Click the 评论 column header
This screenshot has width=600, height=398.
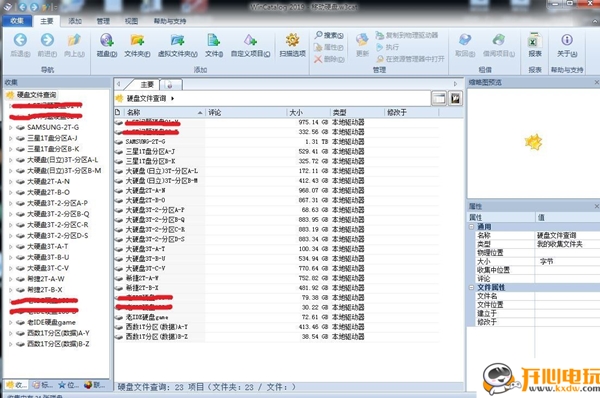click(x=246, y=112)
